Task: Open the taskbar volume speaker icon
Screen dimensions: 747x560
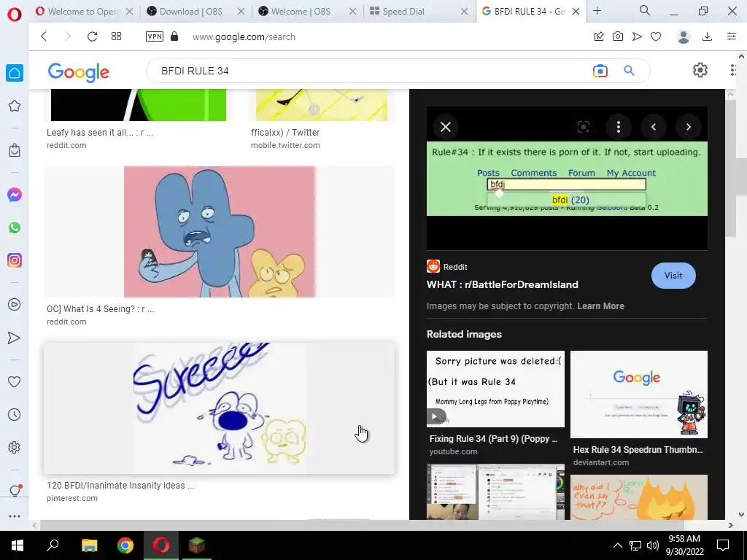Action: [x=653, y=545]
